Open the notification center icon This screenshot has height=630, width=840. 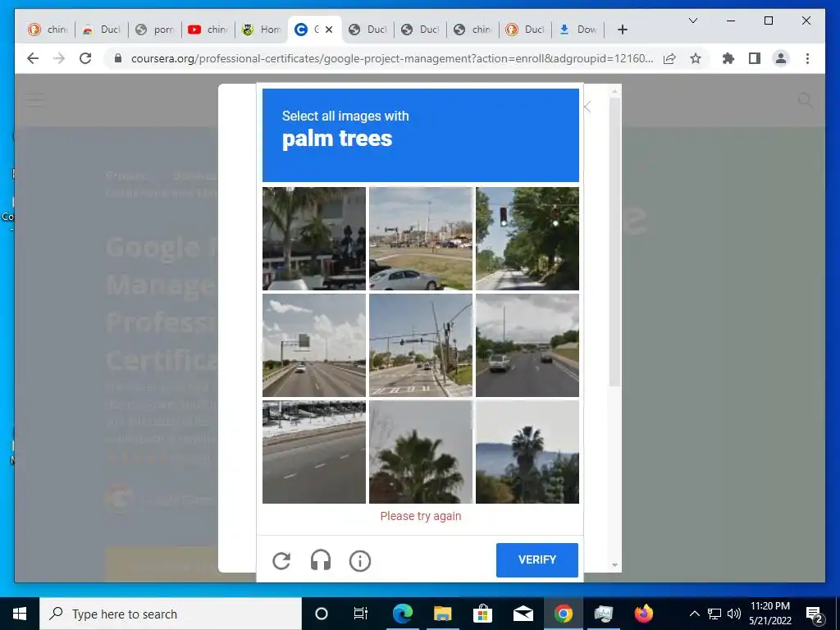click(x=815, y=614)
